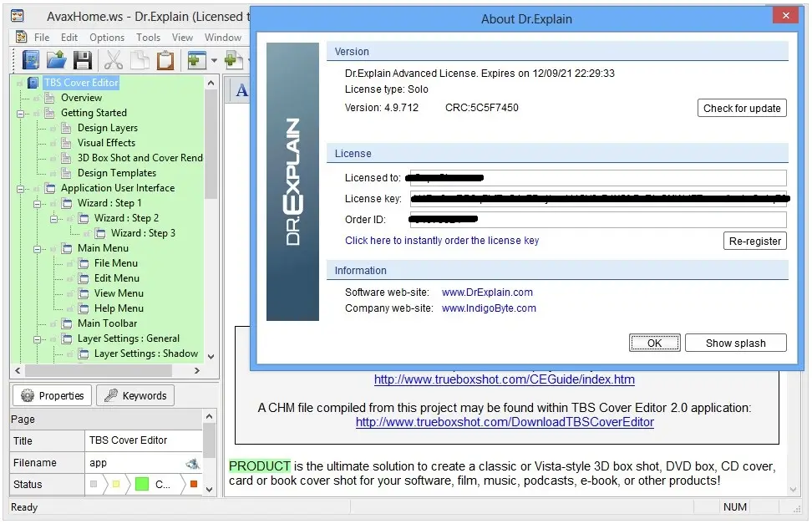This screenshot has height=524, width=812.
Task: Click the clipboard Paste icon
Action: click(165, 60)
